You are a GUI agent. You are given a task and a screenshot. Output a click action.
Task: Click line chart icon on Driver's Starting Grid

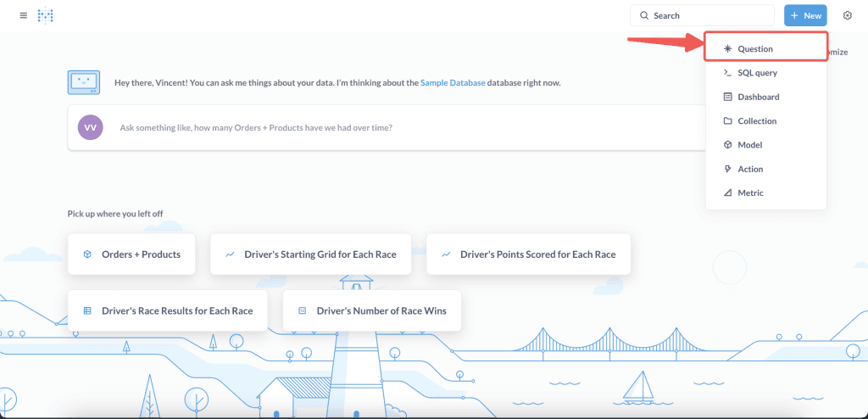click(230, 254)
